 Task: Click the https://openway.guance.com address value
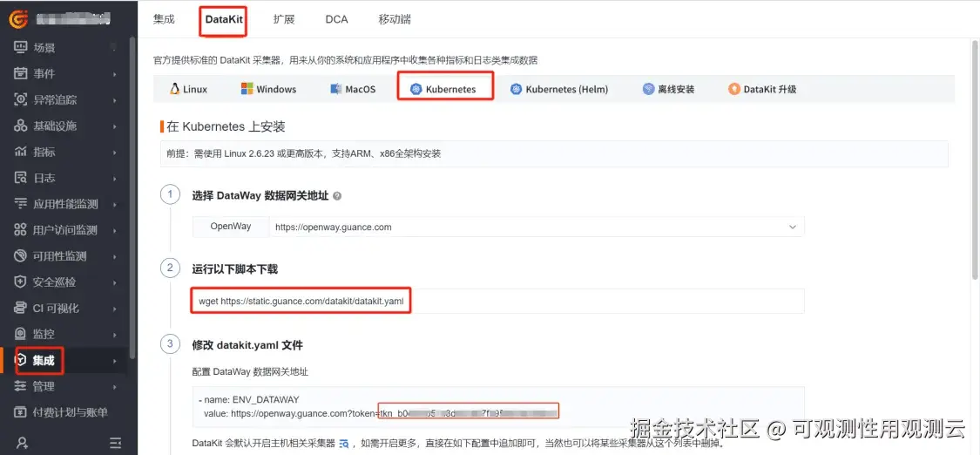(x=333, y=227)
